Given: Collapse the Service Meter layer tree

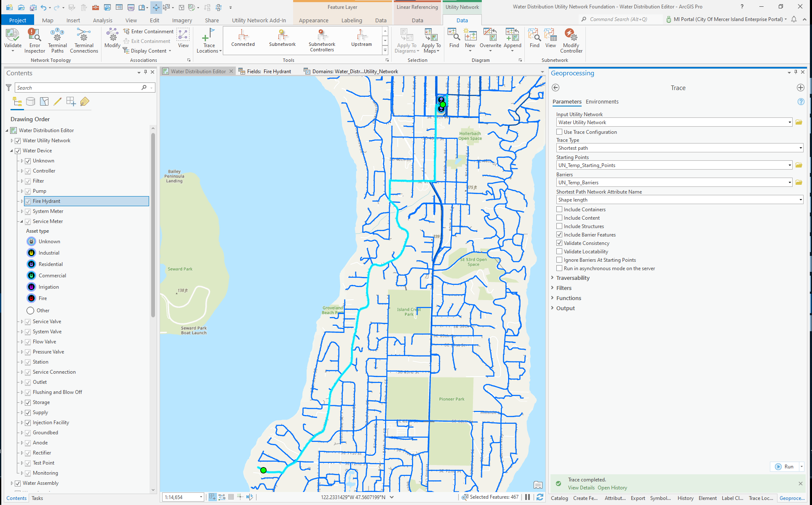Looking at the screenshot, I should pos(21,221).
